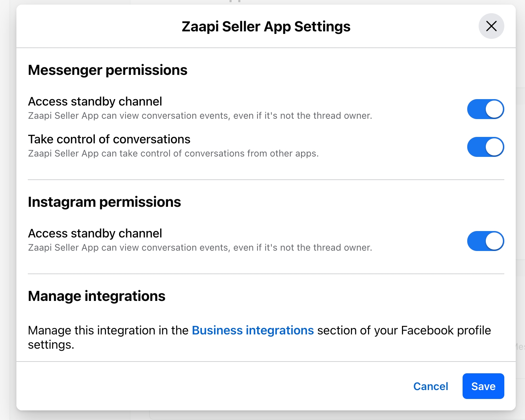This screenshot has height=420, width=525.
Task: Click 'section of your Facebook profile' text
Action: coord(404,331)
